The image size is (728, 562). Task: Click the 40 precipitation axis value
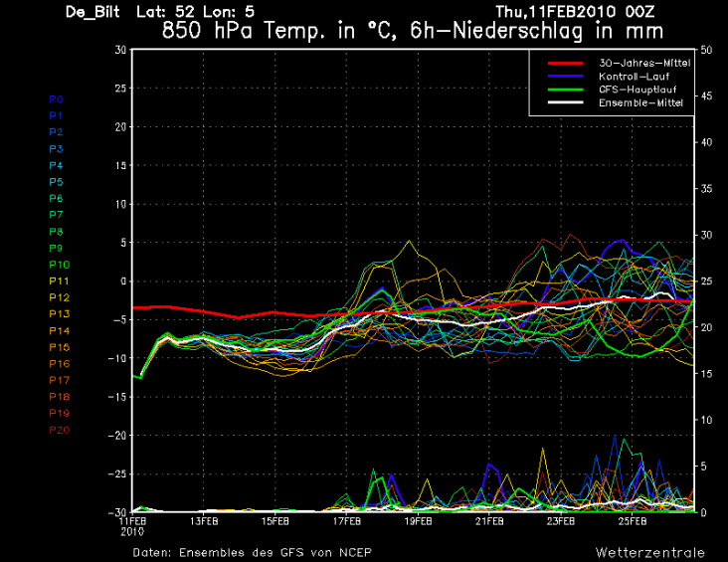click(x=706, y=142)
